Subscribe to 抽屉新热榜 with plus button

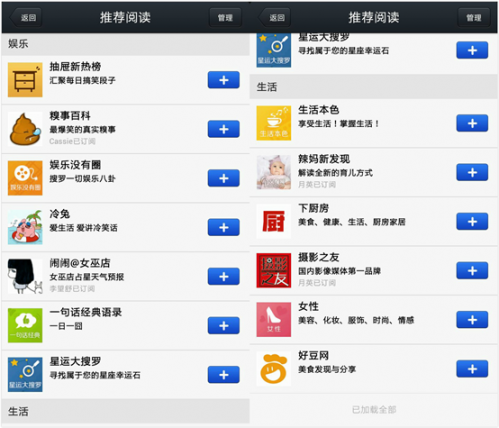point(224,80)
